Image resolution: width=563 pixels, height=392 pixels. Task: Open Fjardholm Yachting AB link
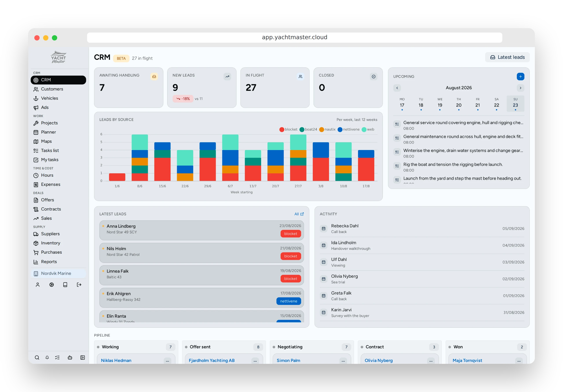(x=211, y=361)
